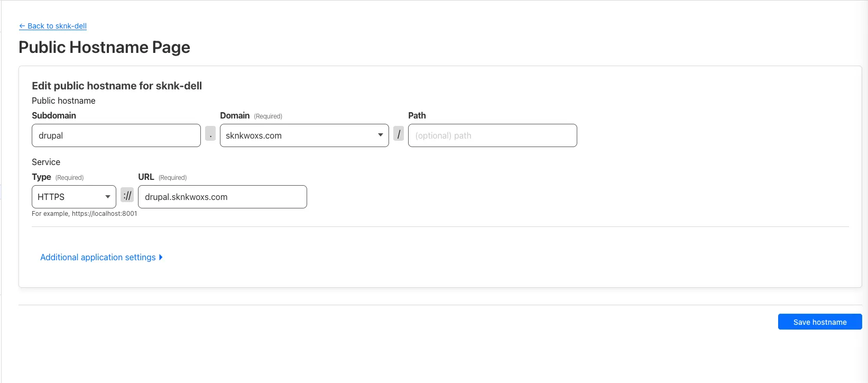
Task: Open the service Type dropdown set to HTTPS
Action: (73, 197)
